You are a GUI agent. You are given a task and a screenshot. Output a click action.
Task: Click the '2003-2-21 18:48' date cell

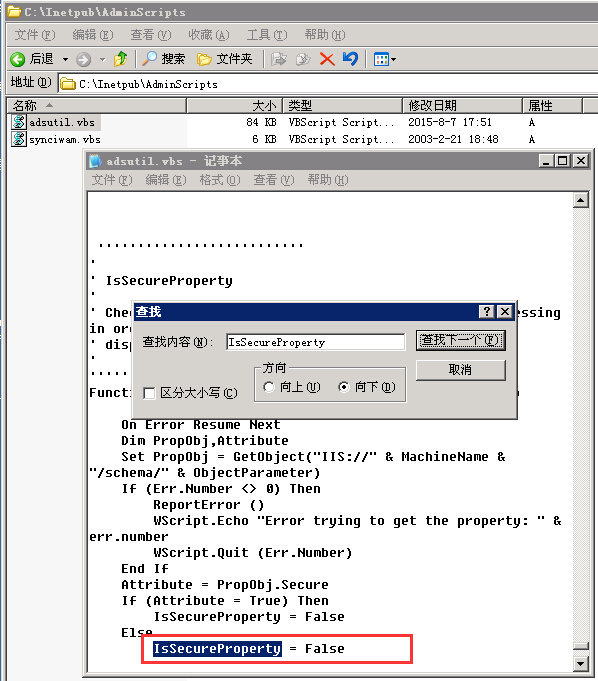coord(453,139)
